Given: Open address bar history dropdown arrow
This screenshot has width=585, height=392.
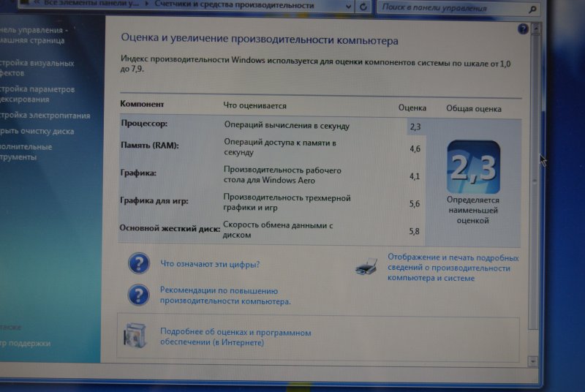Looking at the screenshot, I should pyautogui.click(x=347, y=7).
